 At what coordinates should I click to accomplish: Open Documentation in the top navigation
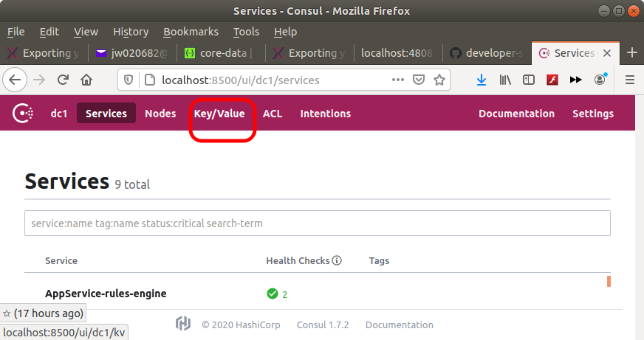click(516, 114)
